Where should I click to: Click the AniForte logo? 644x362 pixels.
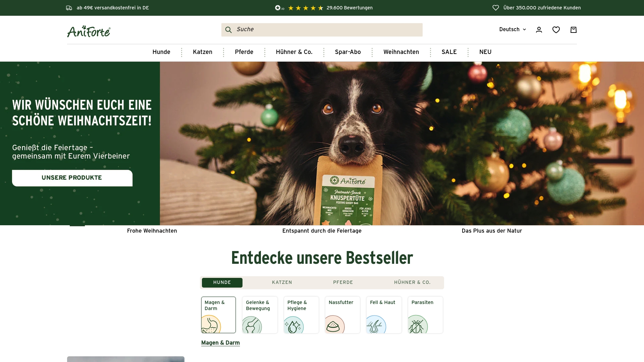point(88,32)
